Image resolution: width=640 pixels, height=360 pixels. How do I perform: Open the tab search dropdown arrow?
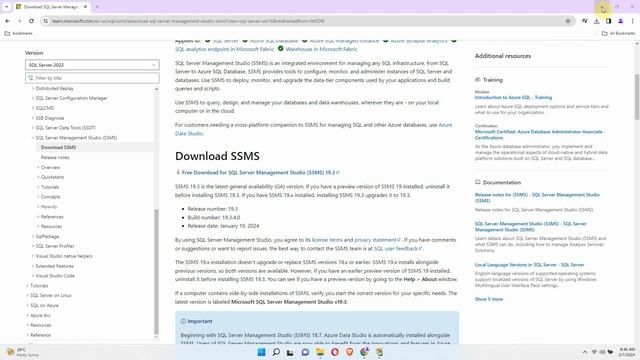click(6, 7)
